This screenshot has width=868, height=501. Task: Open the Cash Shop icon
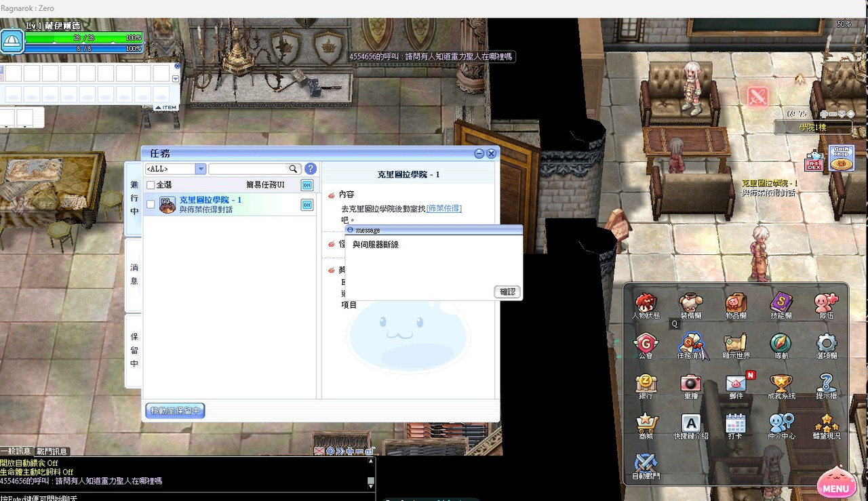pos(841,158)
